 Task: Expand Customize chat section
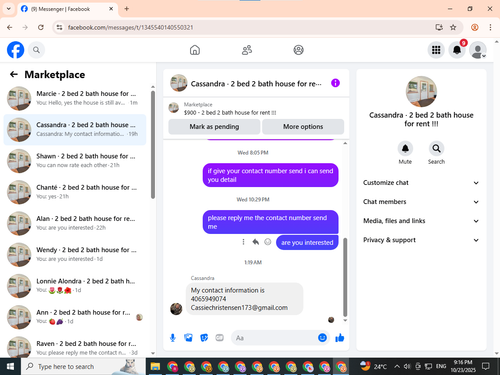tap(421, 183)
